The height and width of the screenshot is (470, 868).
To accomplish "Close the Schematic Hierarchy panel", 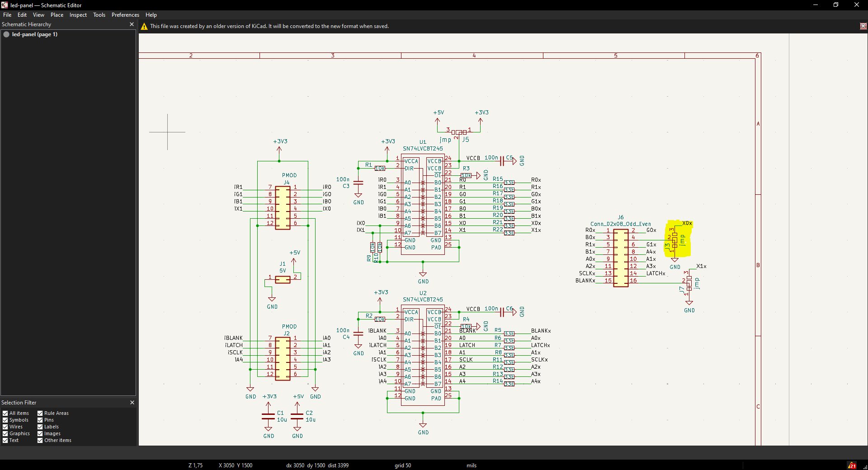I will 132,24.
